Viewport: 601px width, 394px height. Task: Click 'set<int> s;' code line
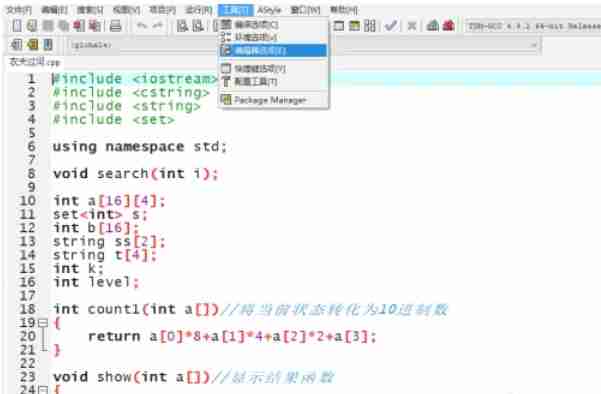coord(100,214)
